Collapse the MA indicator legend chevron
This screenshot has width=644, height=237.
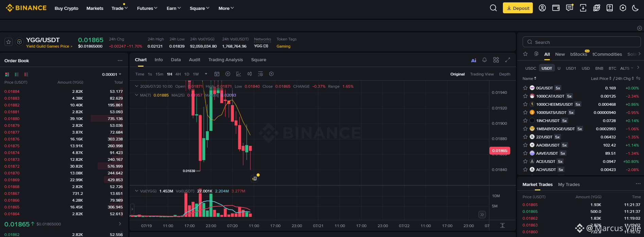(x=137, y=95)
